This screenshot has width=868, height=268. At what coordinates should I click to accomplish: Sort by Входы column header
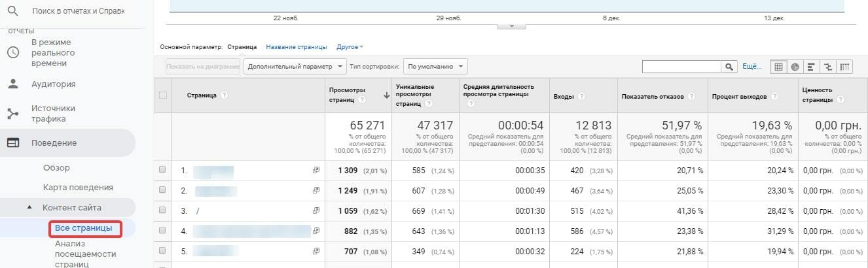click(x=563, y=97)
